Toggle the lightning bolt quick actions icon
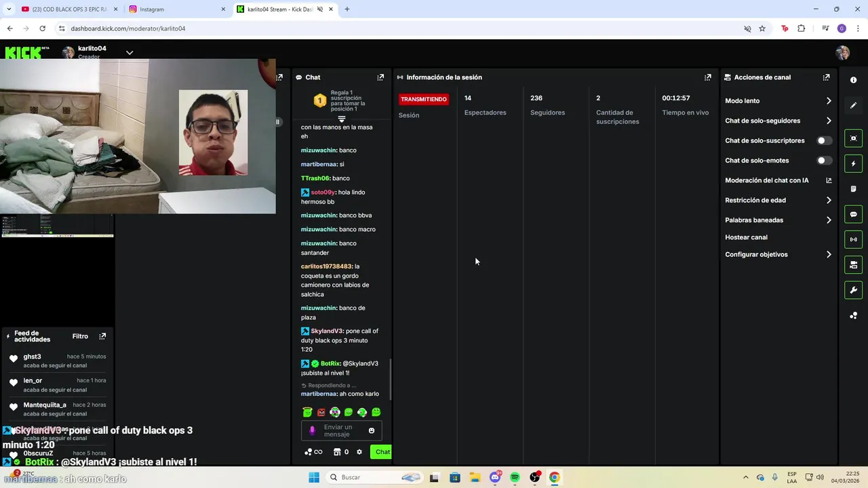 click(x=853, y=163)
